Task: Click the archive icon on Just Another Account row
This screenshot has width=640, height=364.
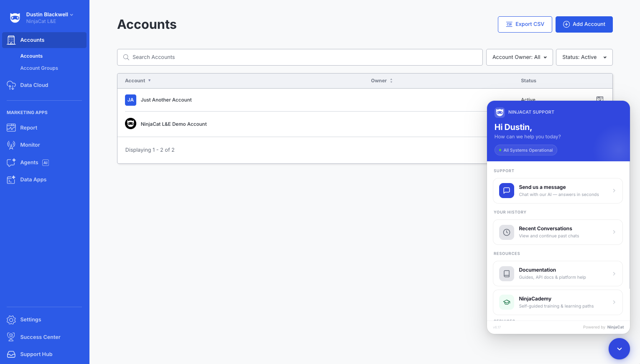Action: click(x=600, y=99)
